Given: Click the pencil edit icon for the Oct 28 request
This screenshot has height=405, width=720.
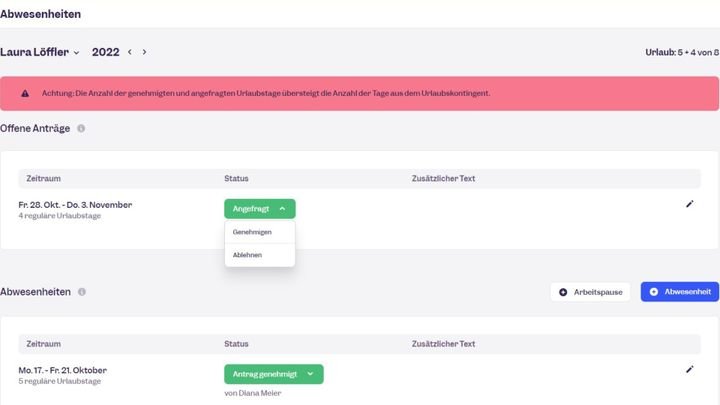Looking at the screenshot, I should coord(689,204).
